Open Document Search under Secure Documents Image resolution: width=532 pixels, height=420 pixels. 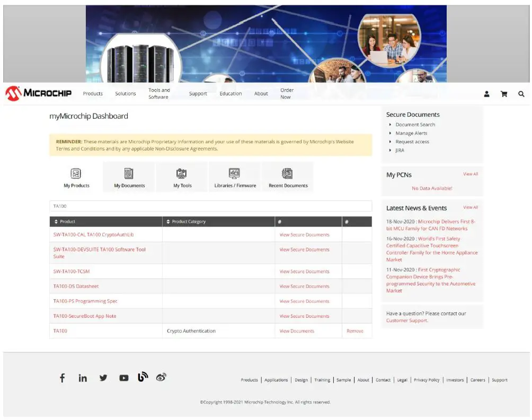pyautogui.click(x=415, y=125)
